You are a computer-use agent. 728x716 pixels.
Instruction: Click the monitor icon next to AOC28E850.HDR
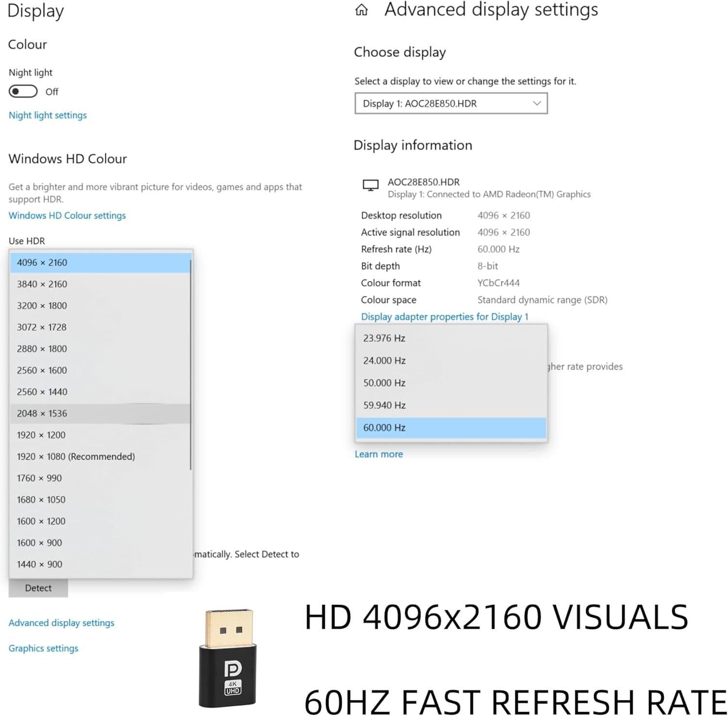[x=370, y=185]
